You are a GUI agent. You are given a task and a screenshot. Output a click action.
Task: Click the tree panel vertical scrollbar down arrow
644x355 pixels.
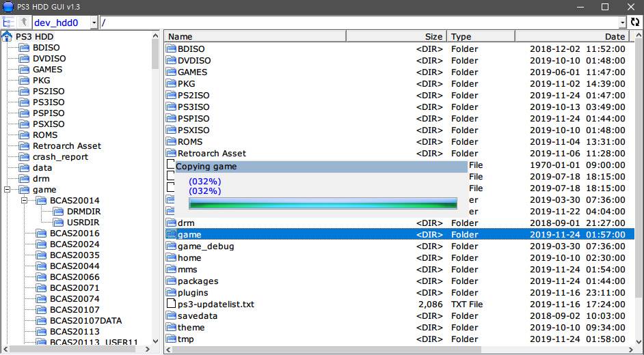click(155, 341)
